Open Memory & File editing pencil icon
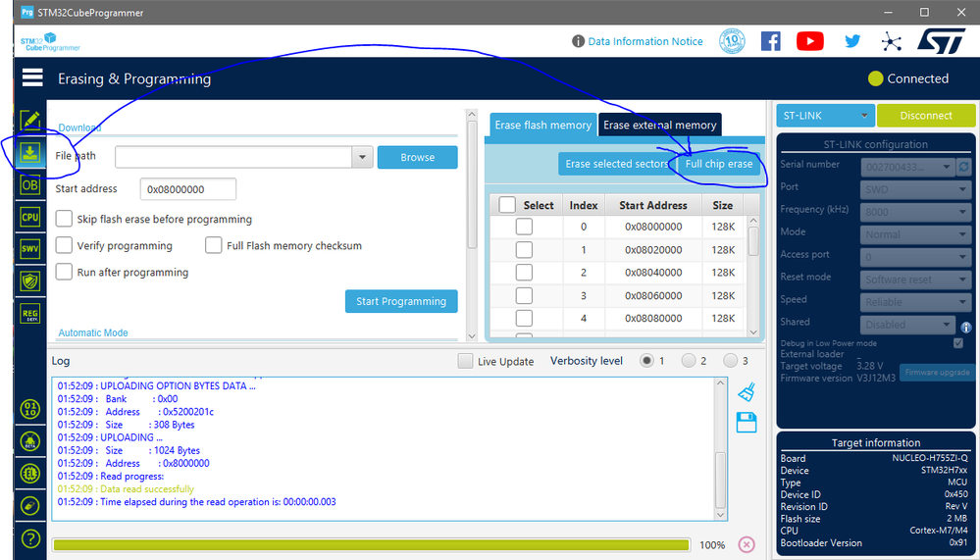This screenshot has width=980, height=560. [x=30, y=120]
